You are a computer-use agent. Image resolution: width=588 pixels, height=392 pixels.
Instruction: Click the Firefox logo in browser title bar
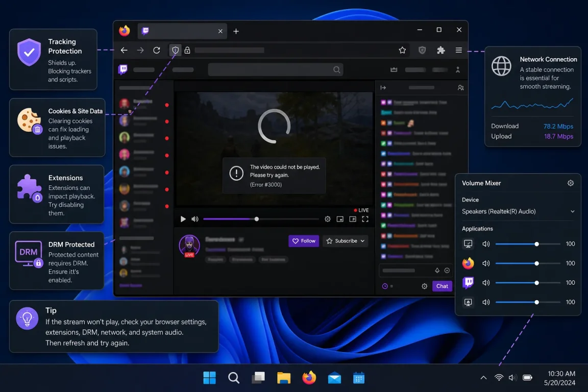(125, 31)
